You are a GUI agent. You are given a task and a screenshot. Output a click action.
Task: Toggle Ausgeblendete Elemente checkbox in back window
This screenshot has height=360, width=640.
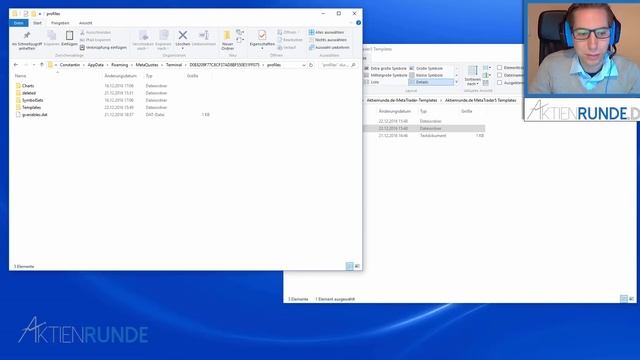click(500, 82)
